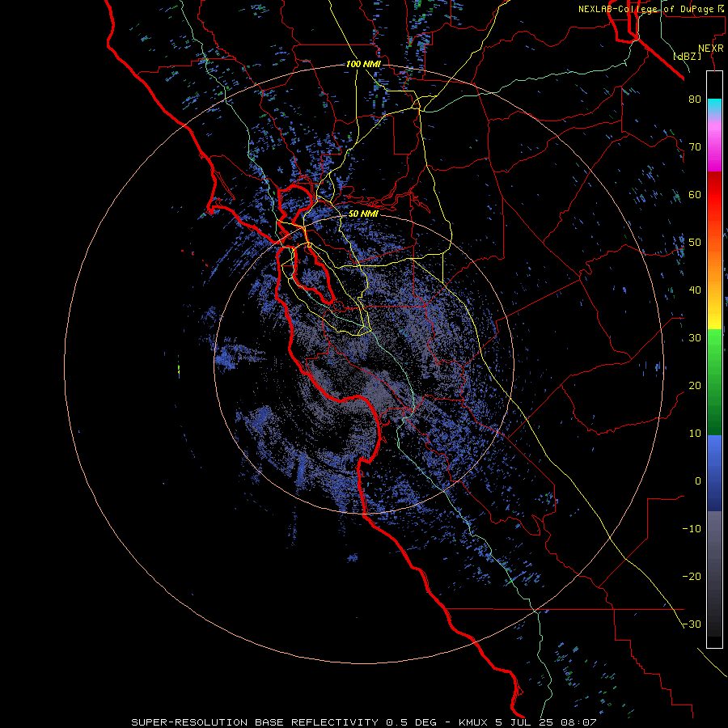728x728 pixels.
Task: Click the 40 tick label on reflectivity scale
Action: click(x=695, y=290)
